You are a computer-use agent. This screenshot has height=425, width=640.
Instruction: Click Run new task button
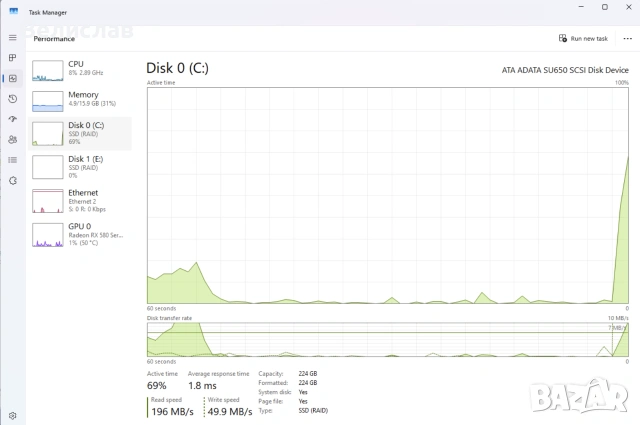[583, 38]
